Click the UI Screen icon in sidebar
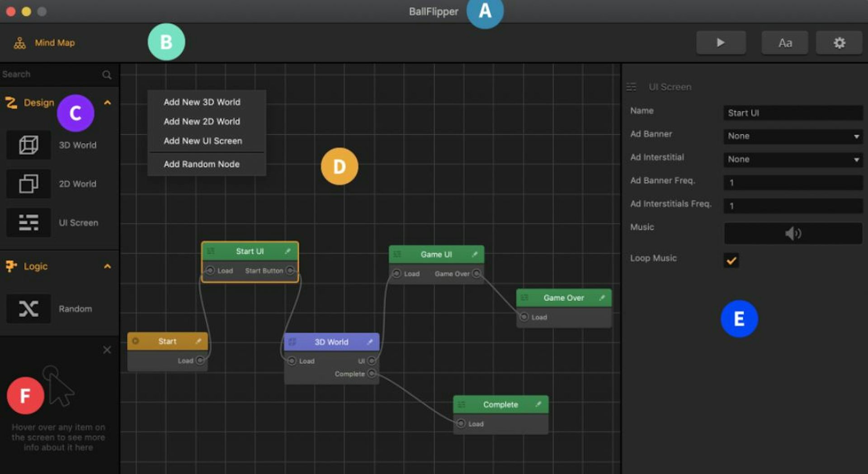The image size is (868, 474). click(28, 223)
